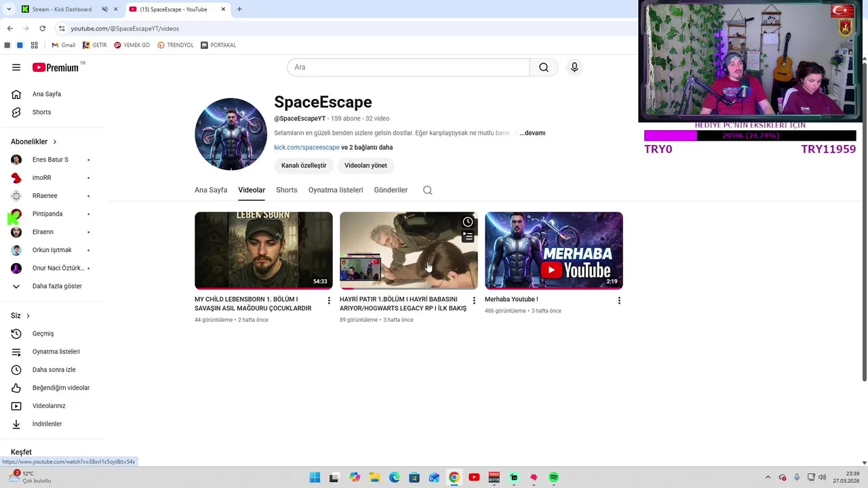Open Orkun Işıtmak subscription channel
Image resolution: width=868 pixels, height=488 pixels.
tap(52, 250)
